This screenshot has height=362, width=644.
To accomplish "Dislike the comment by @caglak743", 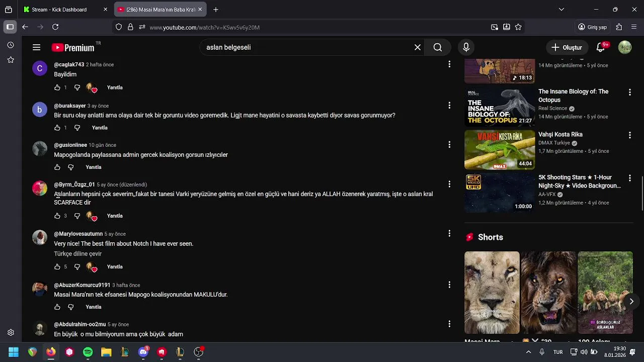I will [x=77, y=87].
